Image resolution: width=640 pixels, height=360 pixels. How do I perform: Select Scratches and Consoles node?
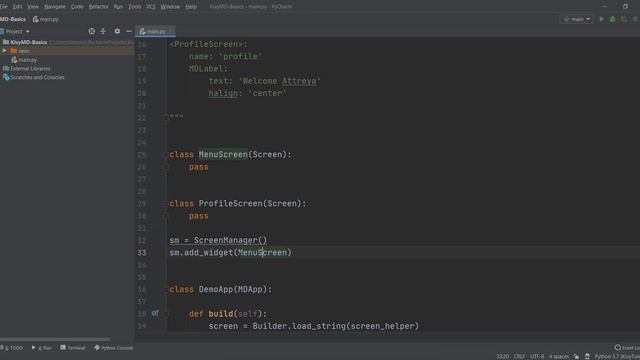[x=34, y=77]
